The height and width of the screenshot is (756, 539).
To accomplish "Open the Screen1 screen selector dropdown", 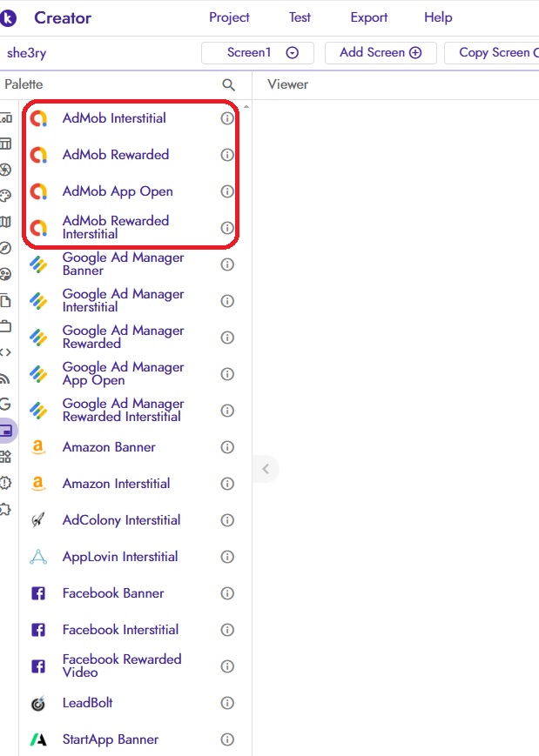I will pyautogui.click(x=258, y=52).
